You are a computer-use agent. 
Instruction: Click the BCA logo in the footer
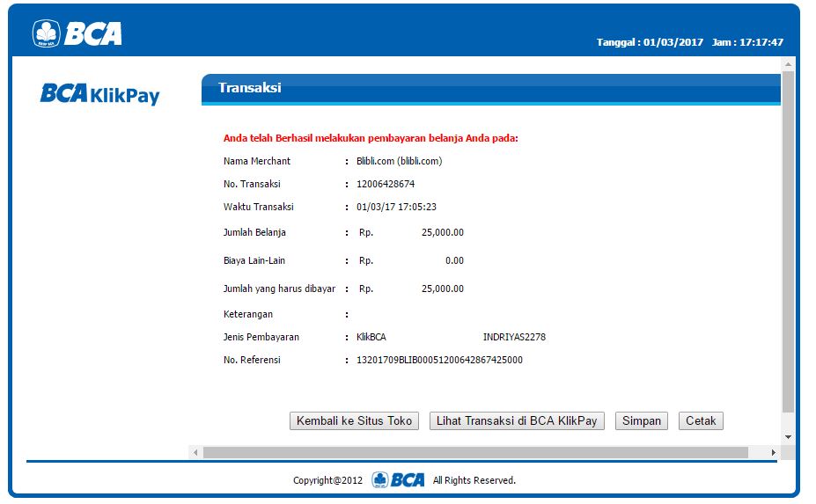[398, 479]
